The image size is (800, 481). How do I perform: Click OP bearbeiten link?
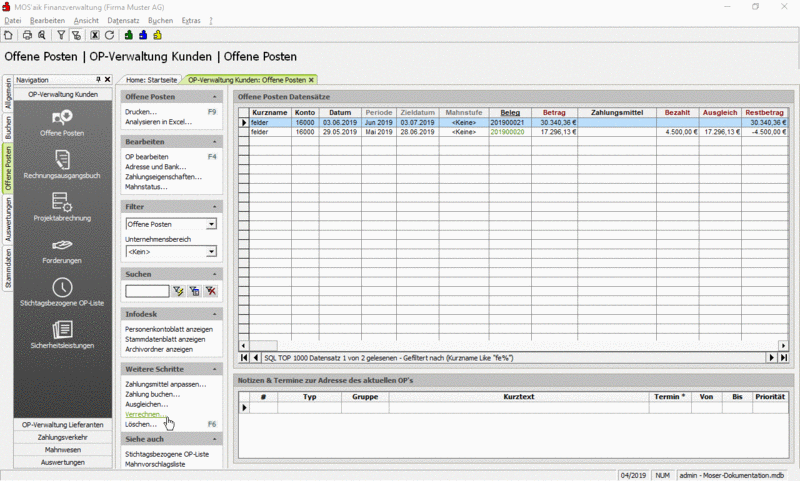146,157
